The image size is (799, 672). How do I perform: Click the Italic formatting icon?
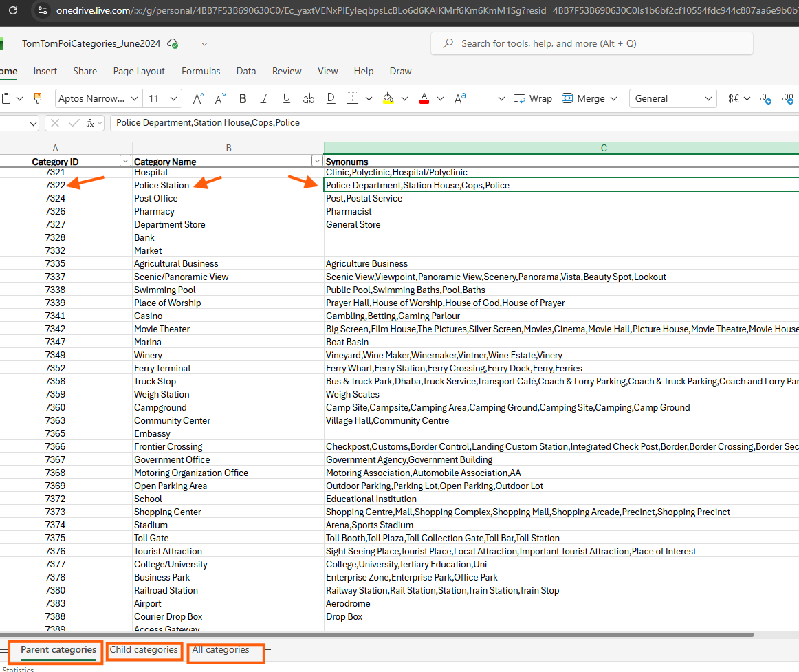tap(265, 98)
